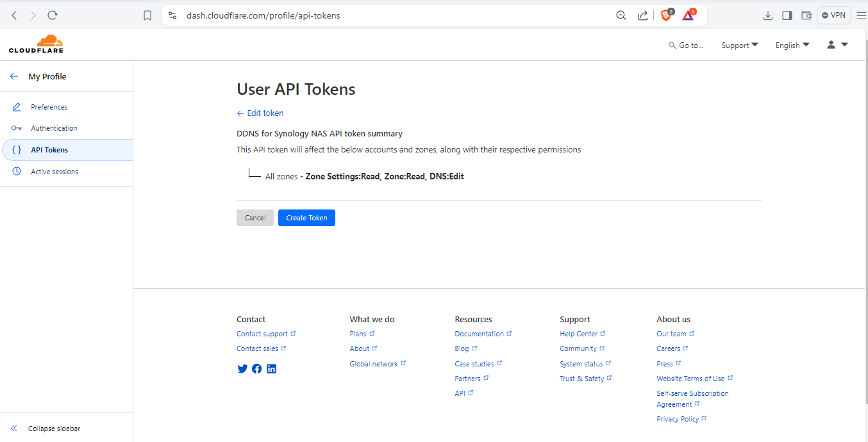Image resolution: width=868 pixels, height=442 pixels.
Task: Open the English language dropdown
Action: 792,45
